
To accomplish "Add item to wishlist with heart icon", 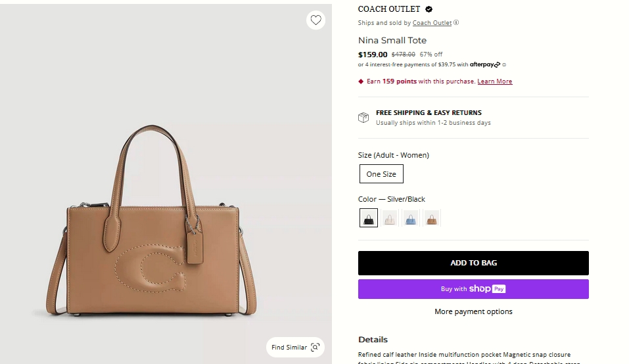I will (x=316, y=20).
